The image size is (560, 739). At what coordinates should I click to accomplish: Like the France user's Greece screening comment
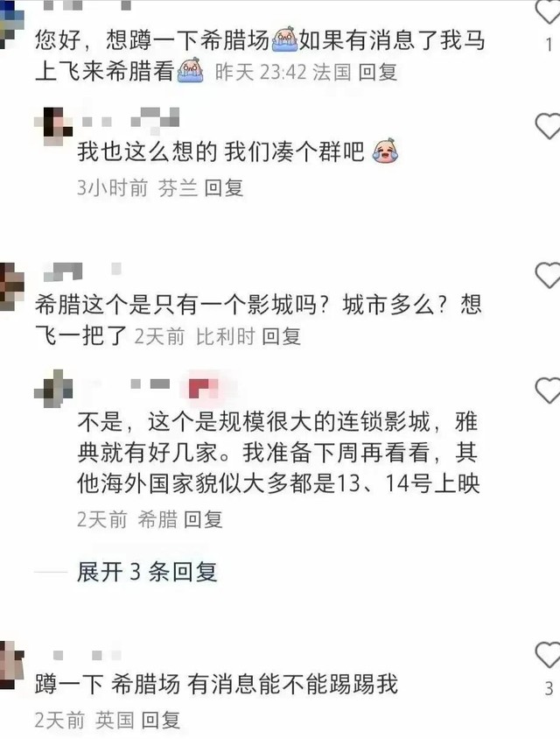point(549,11)
